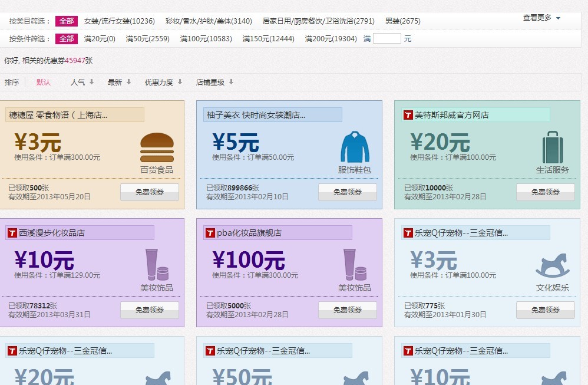Click rocking horse icon on ¥3元 乐宠 coupon
Screen dimensions: 588x385
pyautogui.click(x=553, y=265)
